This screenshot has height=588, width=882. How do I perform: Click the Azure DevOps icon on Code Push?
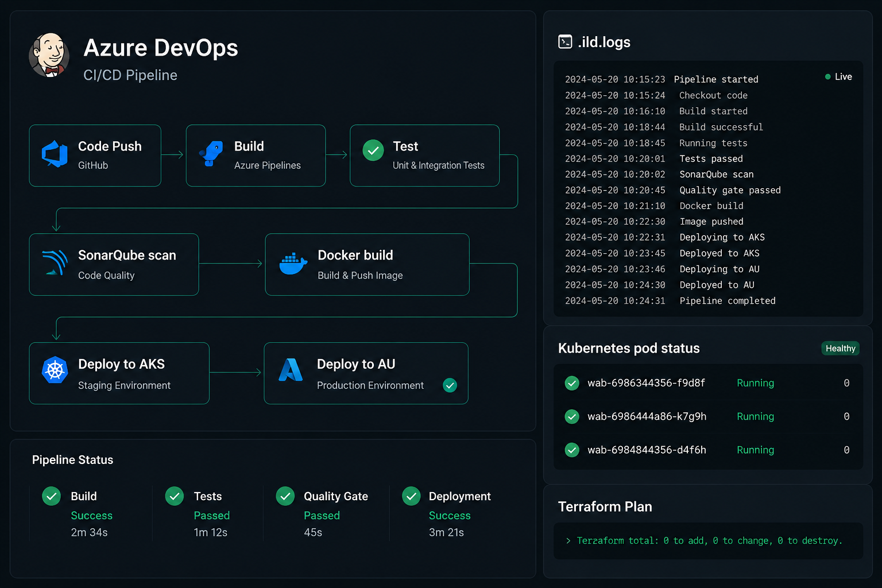[55, 154]
